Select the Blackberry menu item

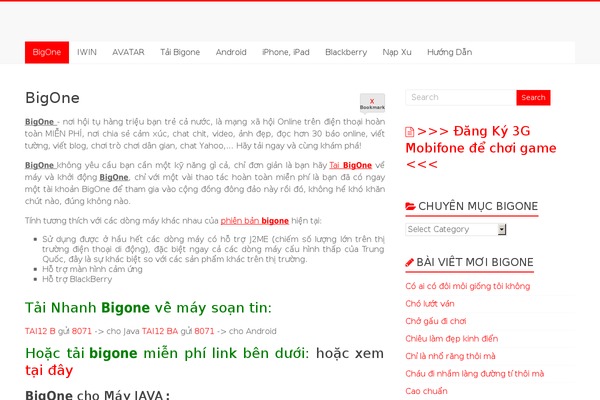coord(346,52)
